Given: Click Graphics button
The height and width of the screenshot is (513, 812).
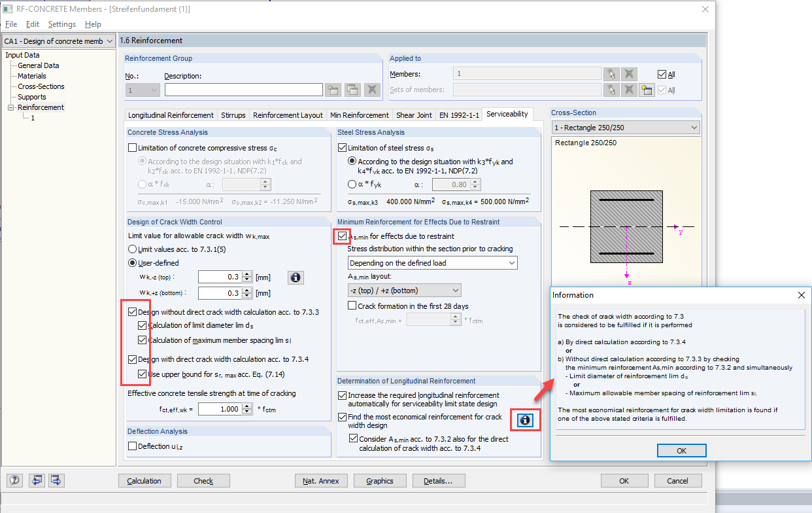Looking at the screenshot, I should (380, 481).
